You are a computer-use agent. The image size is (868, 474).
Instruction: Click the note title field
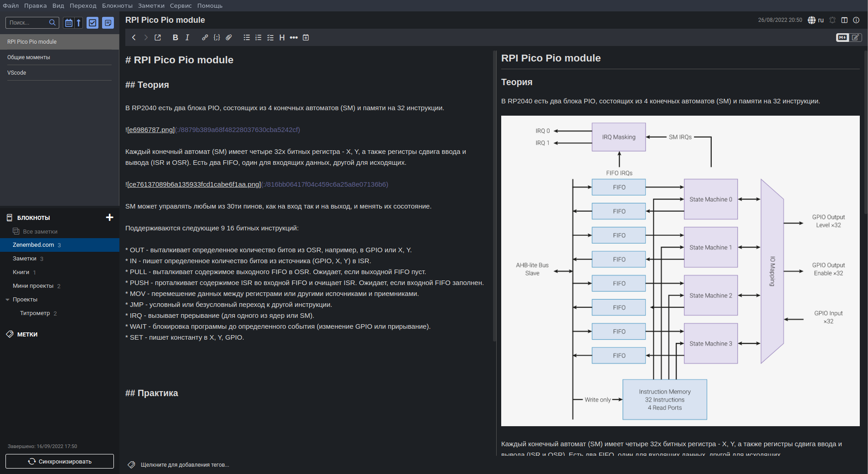point(437,20)
